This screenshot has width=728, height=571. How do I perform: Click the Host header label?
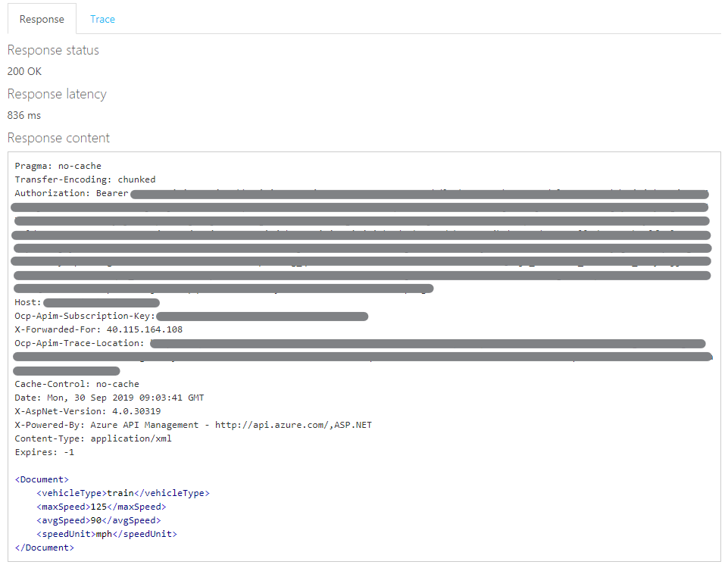(x=28, y=303)
